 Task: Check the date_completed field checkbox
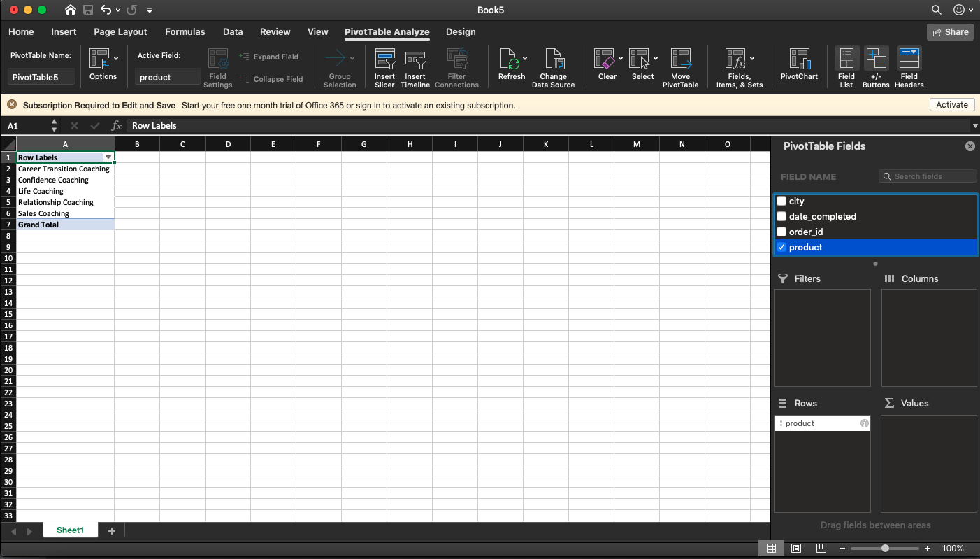click(x=781, y=216)
